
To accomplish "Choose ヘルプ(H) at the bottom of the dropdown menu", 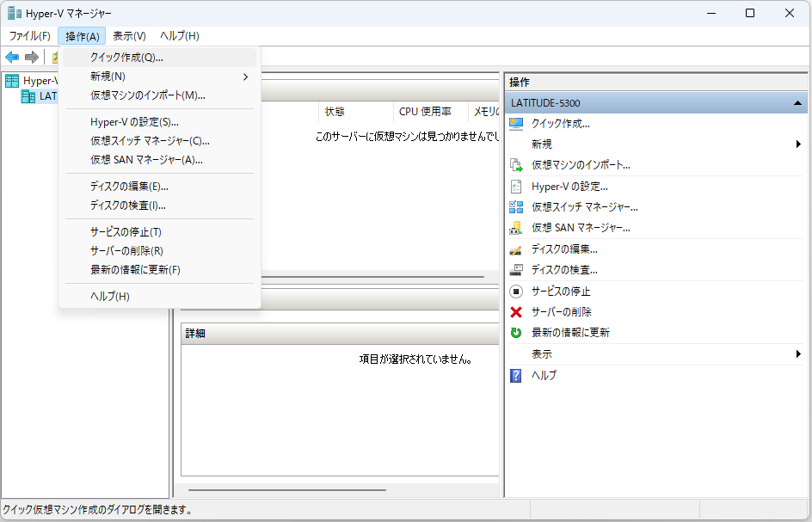I will click(x=159, y=296).
